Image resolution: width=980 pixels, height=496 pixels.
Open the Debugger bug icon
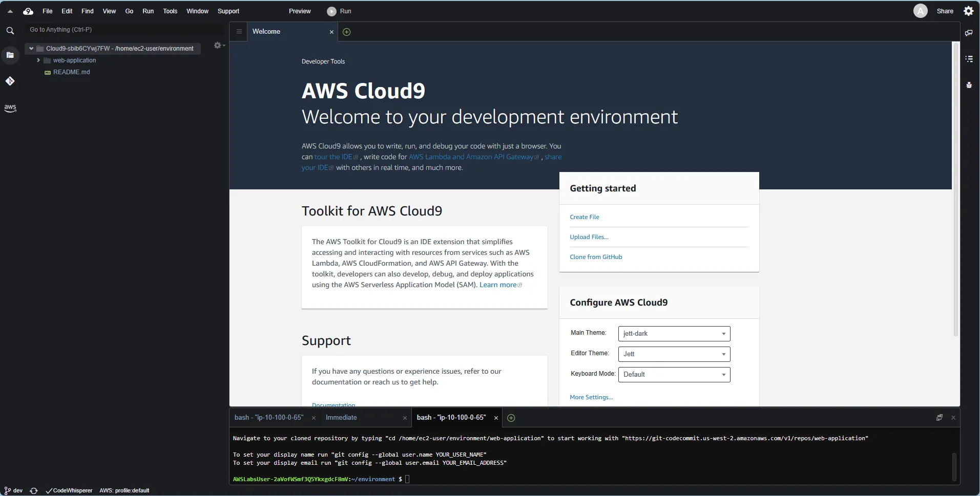point(969,85)
